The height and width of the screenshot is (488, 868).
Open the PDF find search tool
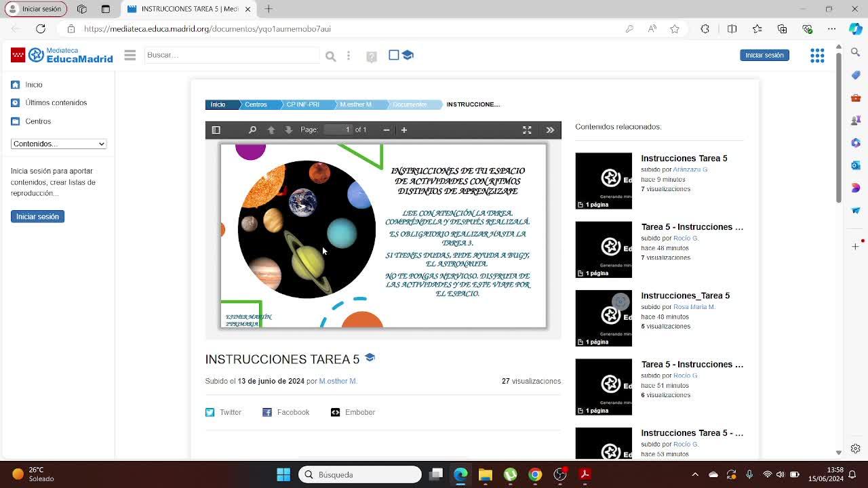click(x=252, y=130)
